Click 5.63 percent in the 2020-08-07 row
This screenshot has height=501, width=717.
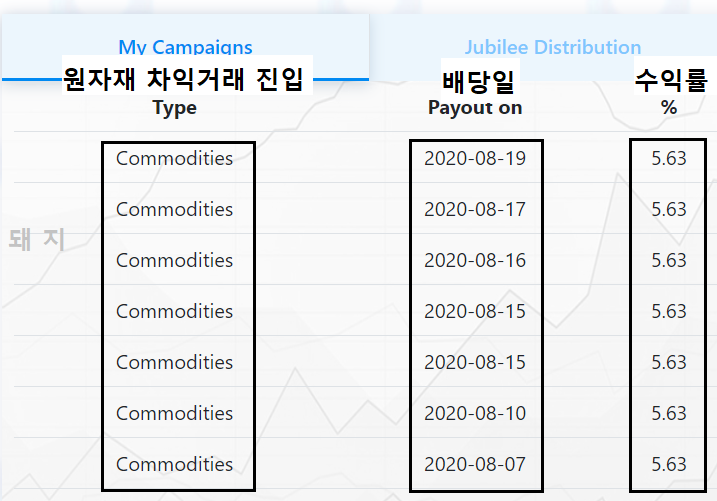coord(669,464)
